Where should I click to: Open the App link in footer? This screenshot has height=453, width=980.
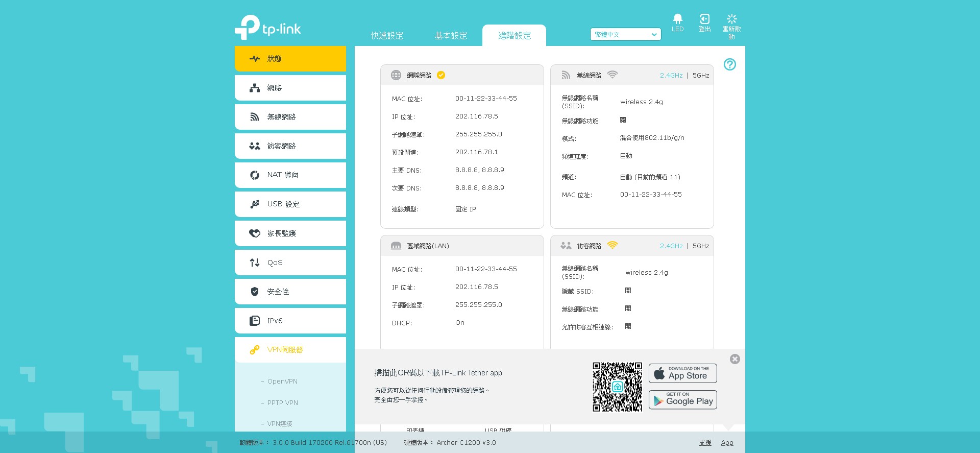727,443
